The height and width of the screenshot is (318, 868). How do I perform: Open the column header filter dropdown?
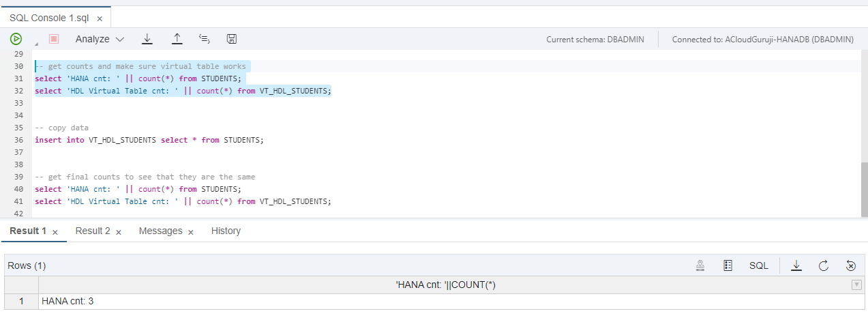(x=856, y=285)
